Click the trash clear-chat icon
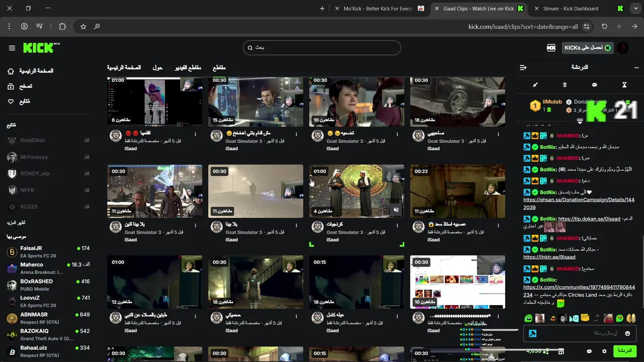The height and width of the screenshot is (362, 644). tap(565, 85)
